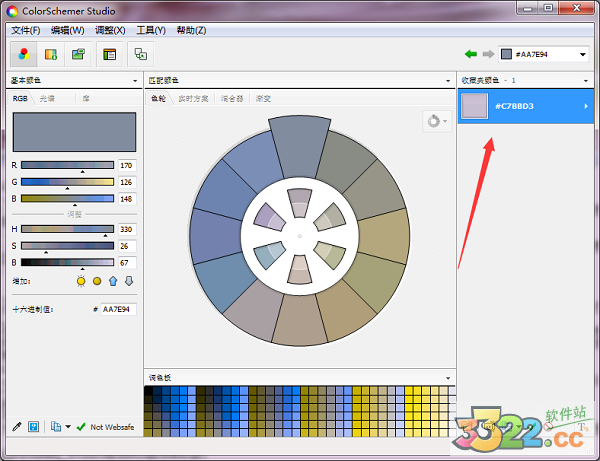Click the sun brighten icon next to 增加
Screen dimensions: 600x461
[81, 281]
